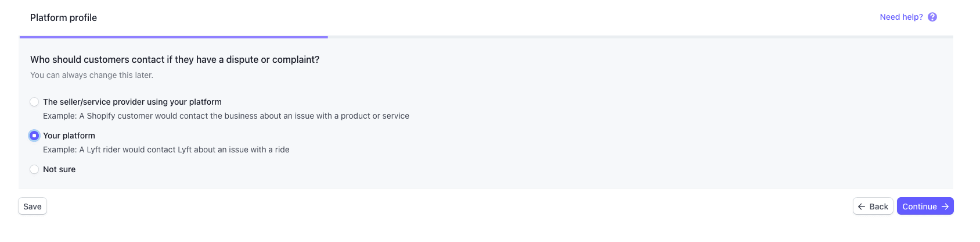The image size is (980, 242).
Task: Click 'You can always change this later' text
Action: pyautogui.click(x=92, y=75)
